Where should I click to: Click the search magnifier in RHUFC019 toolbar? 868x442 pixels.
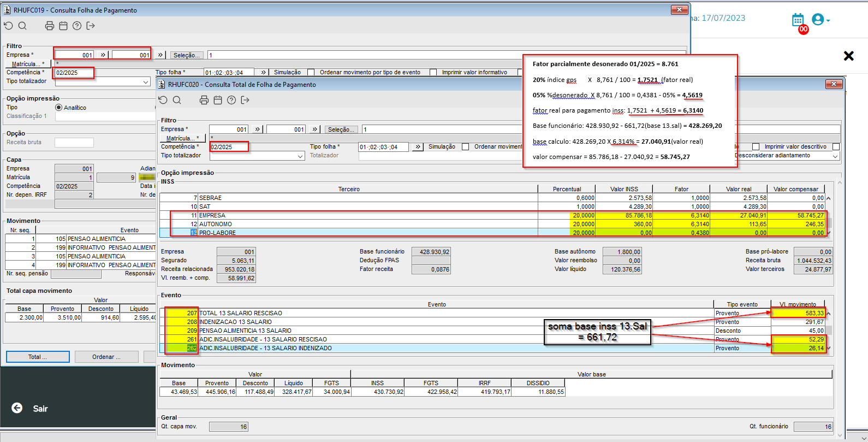[x=22, y=26]
